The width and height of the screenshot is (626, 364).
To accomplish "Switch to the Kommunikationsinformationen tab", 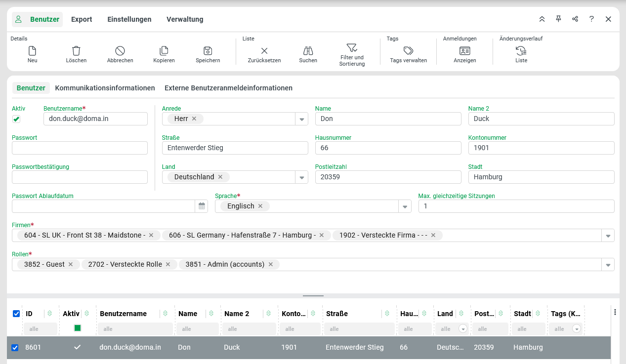I will 105,88.
